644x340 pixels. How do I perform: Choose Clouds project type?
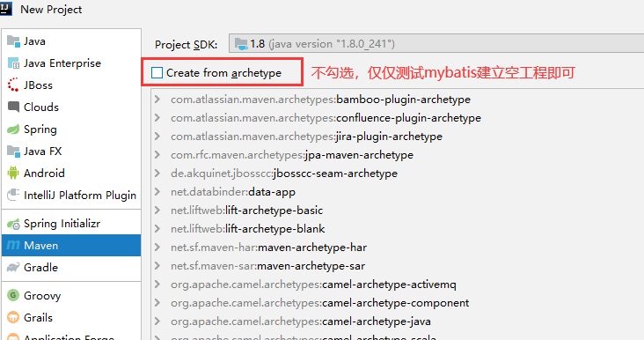pos(71,107)
